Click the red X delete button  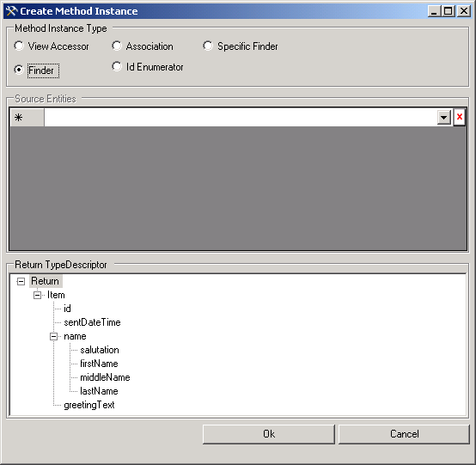click(x=460, y=117)
